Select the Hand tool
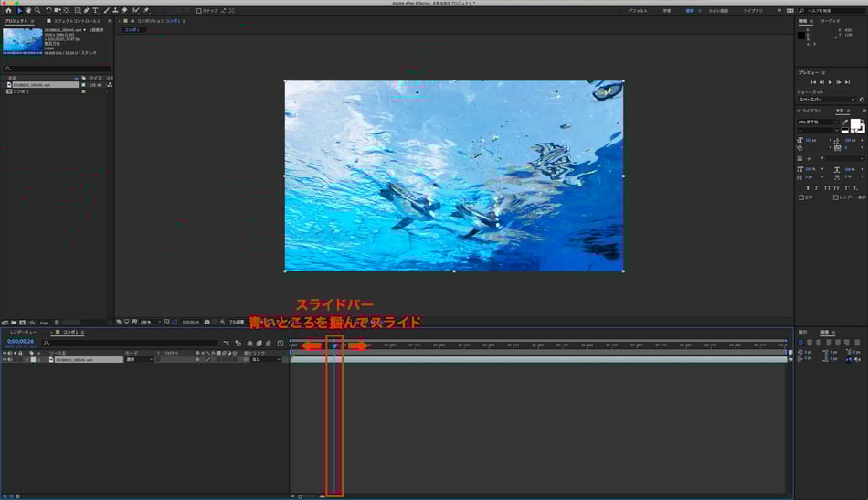Image resolution: width=868 pixels, height=500 pixels. (26, 10)
